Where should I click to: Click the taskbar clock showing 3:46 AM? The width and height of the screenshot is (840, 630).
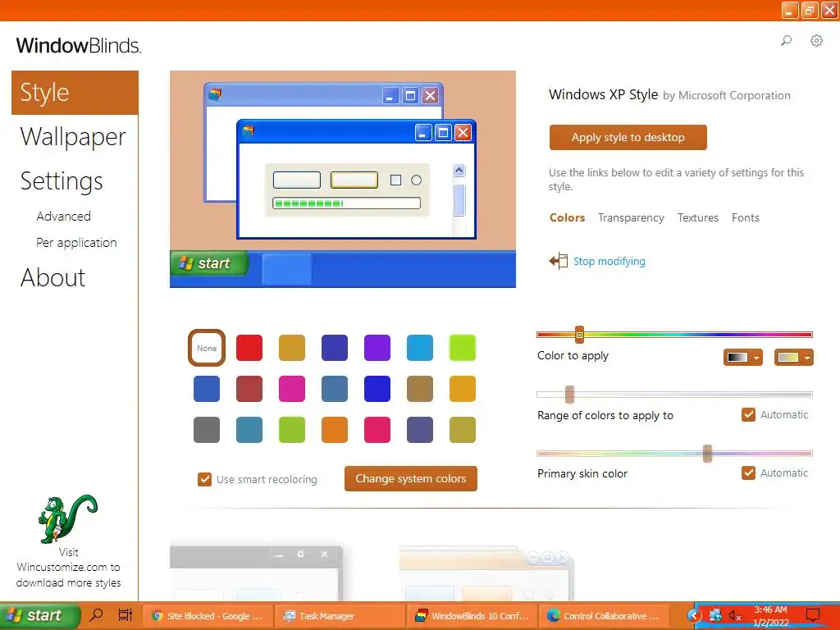[770, 616]
